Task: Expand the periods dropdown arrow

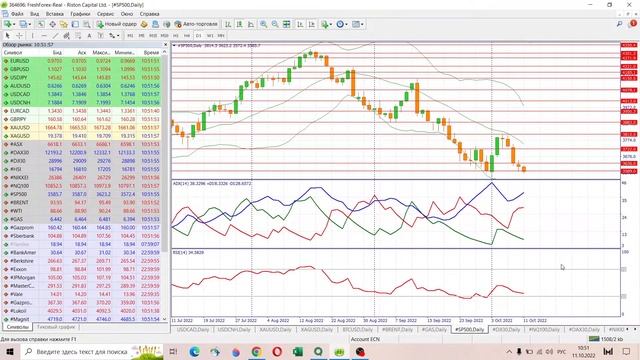Action: [x=347, y=24]
